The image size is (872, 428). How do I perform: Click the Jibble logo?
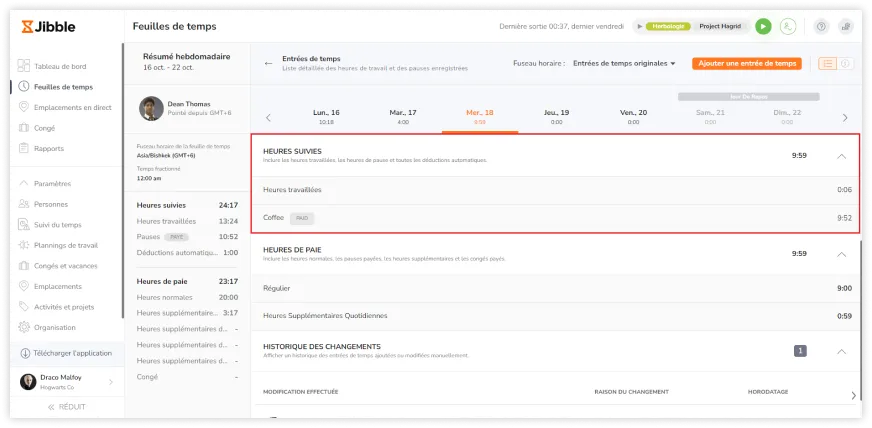pos(47,27)
